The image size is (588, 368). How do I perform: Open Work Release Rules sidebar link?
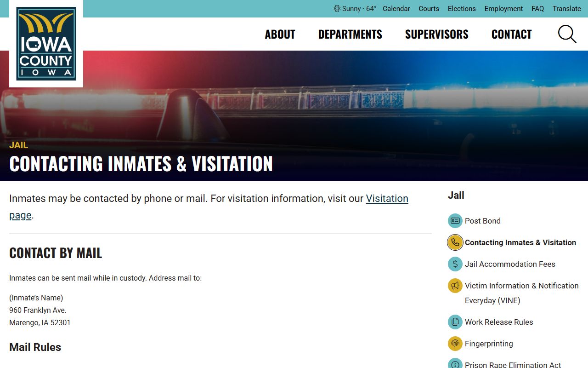coord(499,322)
